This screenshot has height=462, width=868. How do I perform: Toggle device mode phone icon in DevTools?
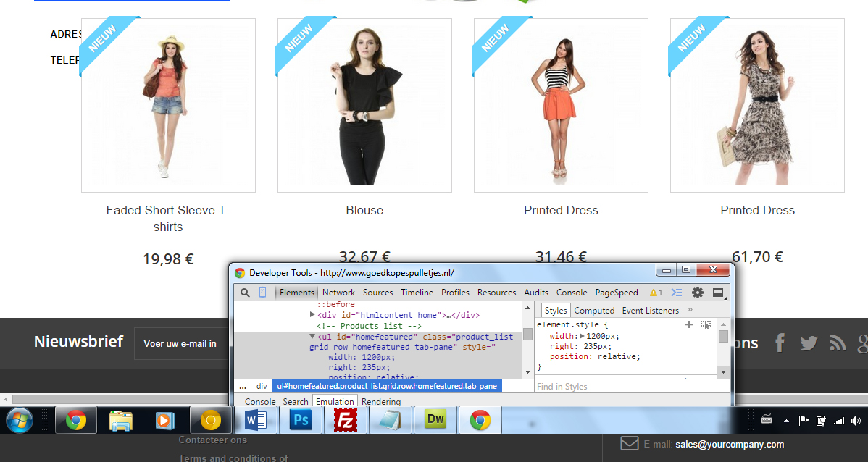click(263, 293)
